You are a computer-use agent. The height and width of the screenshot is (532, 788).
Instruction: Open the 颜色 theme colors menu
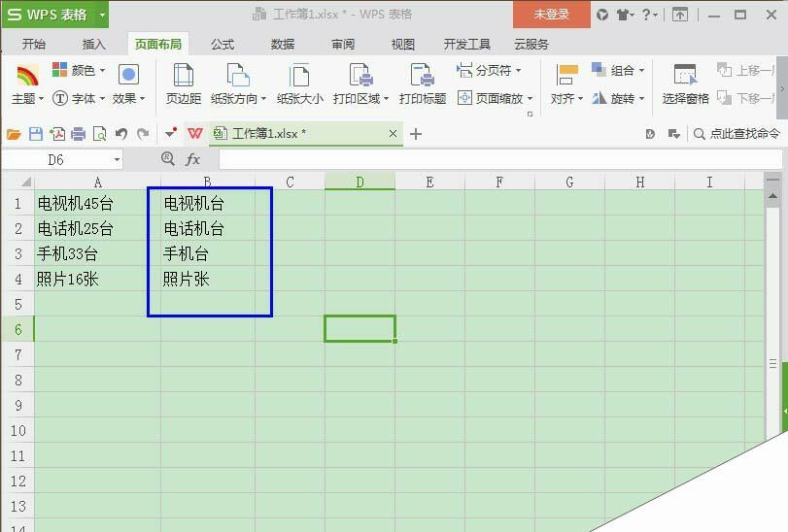click(x=79, y=70)
